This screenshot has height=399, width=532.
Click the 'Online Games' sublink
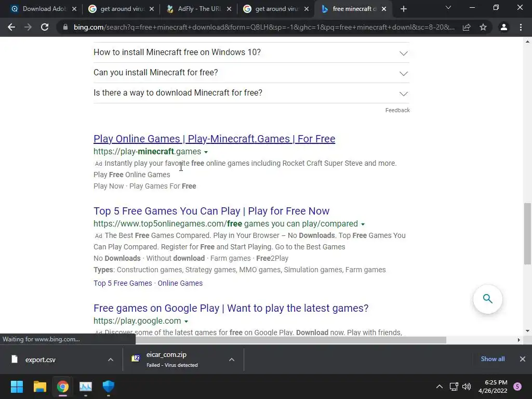(x=180, y=283)
